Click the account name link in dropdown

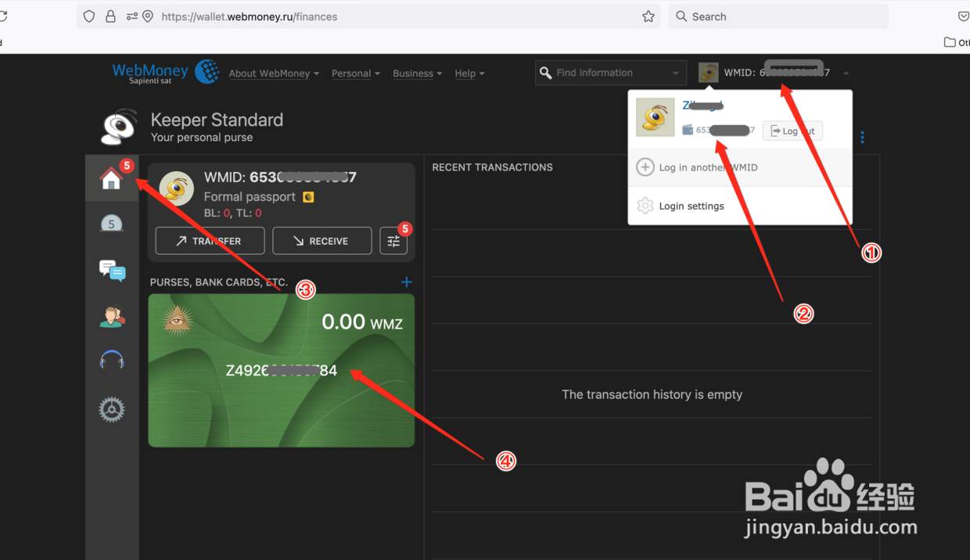pos(702,106)
